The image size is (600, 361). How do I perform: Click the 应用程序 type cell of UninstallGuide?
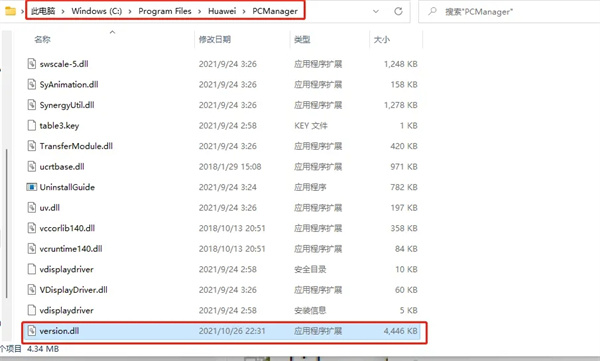pyautogui.click(x=310, y=187)
